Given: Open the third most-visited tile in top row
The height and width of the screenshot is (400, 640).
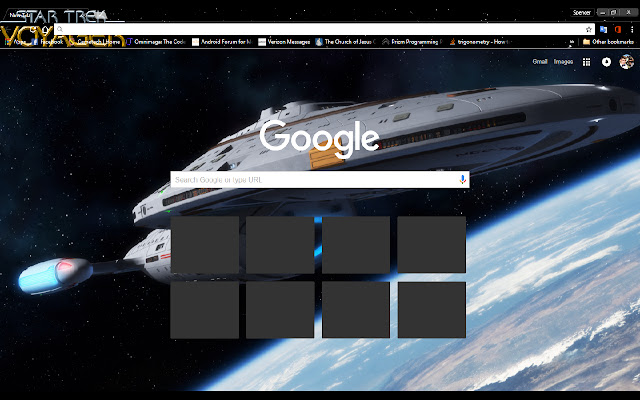Looking at the screenshot, I should tap(356, 244).
